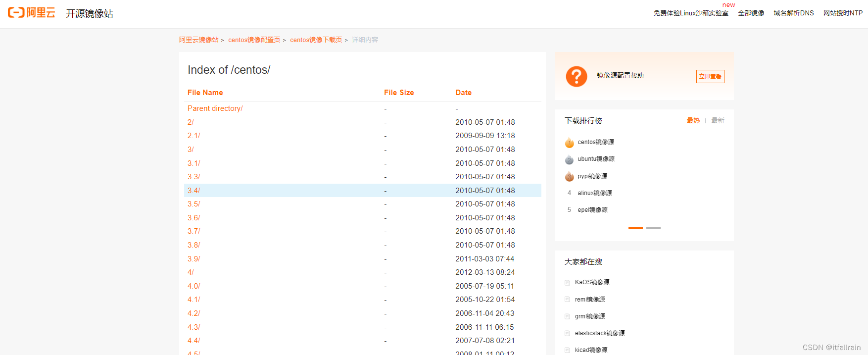This screenshot has height=355, width=868.
Task: Open the 3.5/ directory
Action: coord(193,204)
